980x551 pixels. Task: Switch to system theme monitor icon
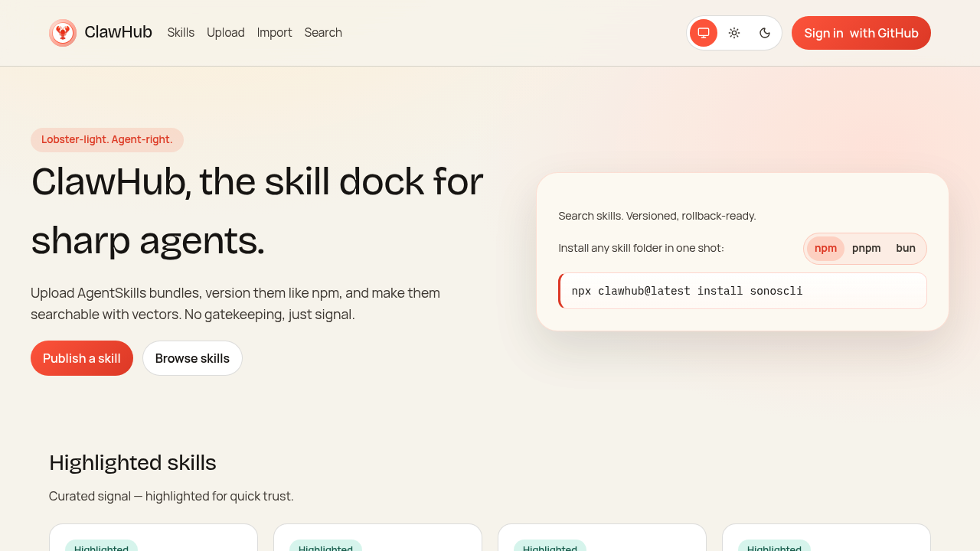704,33
